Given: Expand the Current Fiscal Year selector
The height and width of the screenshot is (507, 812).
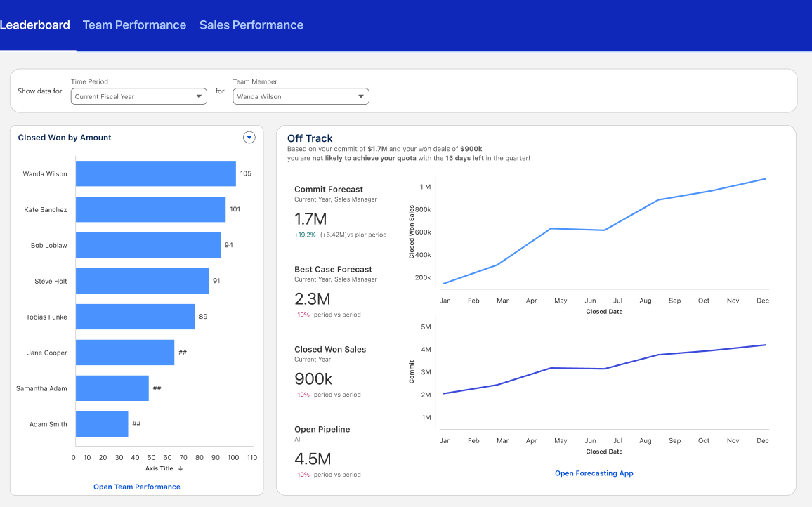Looking at the screenshot, I should [x=138, y=96].
